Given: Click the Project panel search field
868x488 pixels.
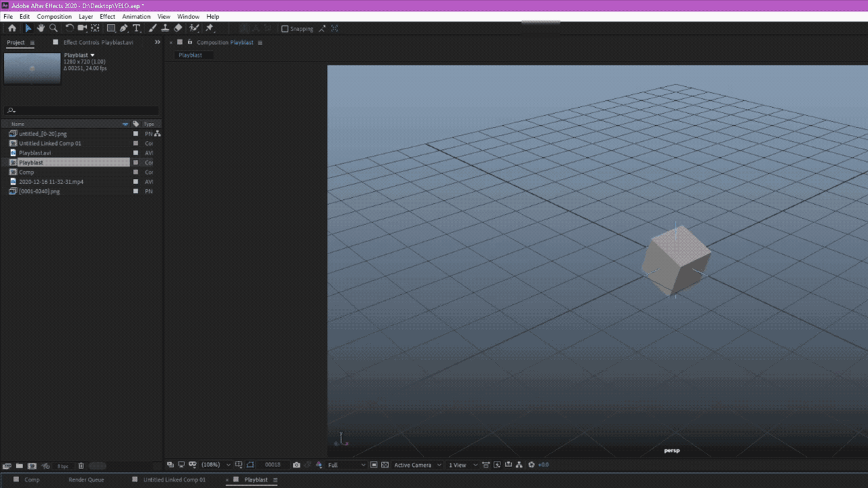Looking at the screenshot, I should click(x=81, y=110).
